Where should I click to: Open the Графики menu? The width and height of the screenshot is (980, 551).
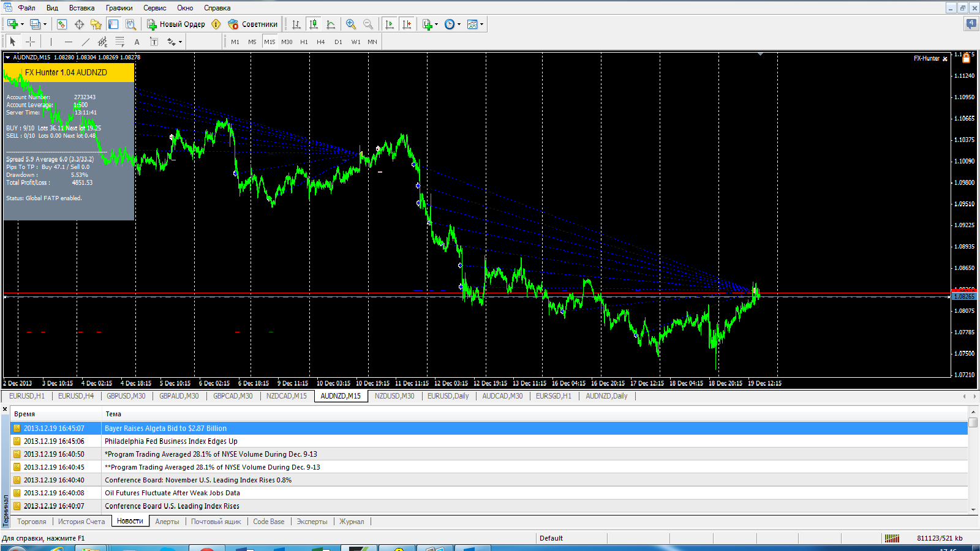click(x=119, y=8)
